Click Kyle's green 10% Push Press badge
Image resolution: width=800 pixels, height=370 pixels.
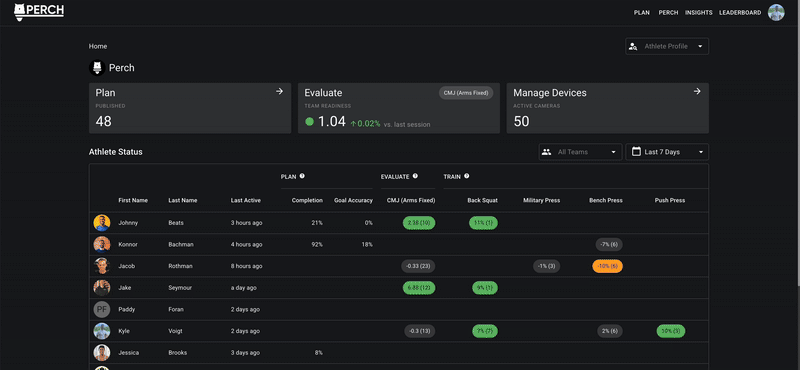pos(671,331)
